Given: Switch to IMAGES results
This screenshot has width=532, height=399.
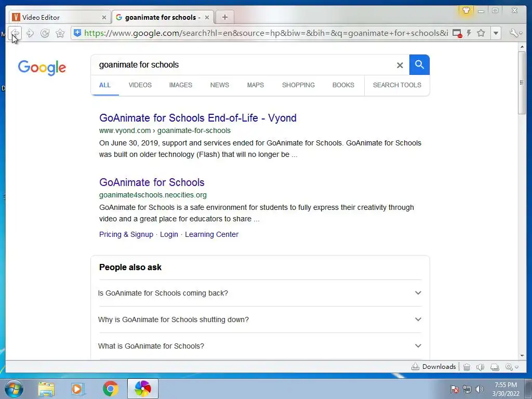Looking at the screenshot, I should pyautogui.click(x=181, y=85).
